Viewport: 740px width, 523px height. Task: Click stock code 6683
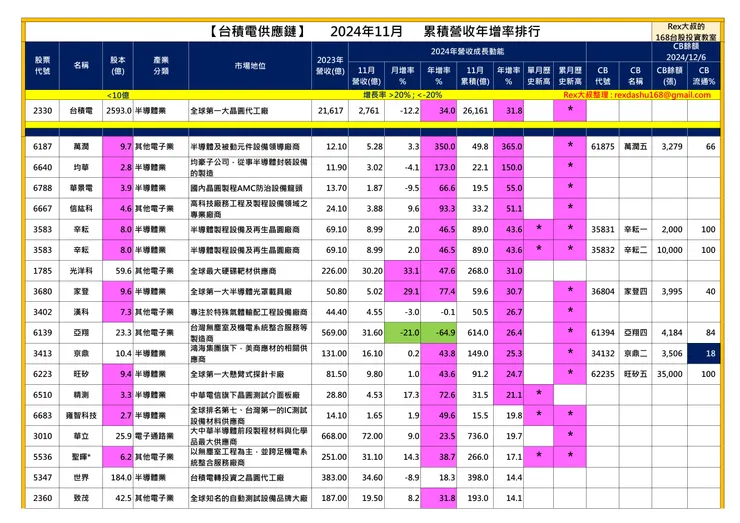click(42, 416)
